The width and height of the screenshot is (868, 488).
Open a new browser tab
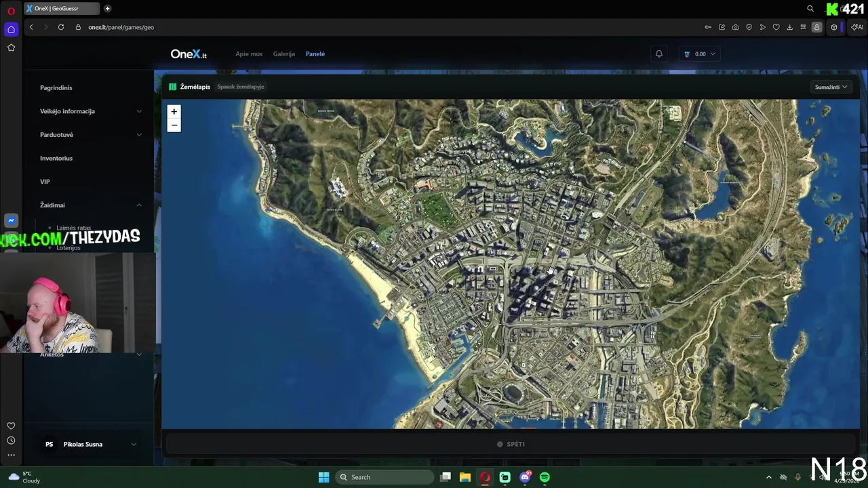(x=107, y=9)
